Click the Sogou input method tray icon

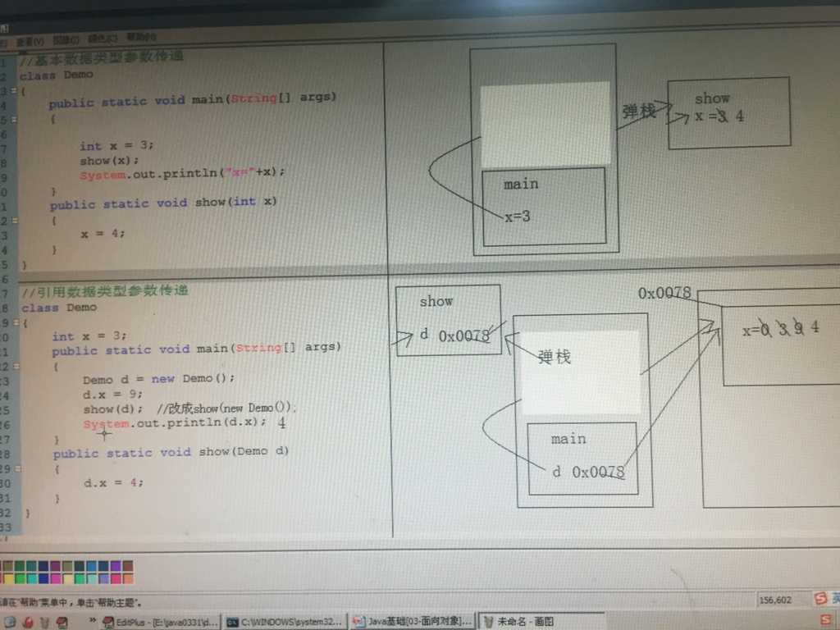pyautogui.click(x=821, y=599)
